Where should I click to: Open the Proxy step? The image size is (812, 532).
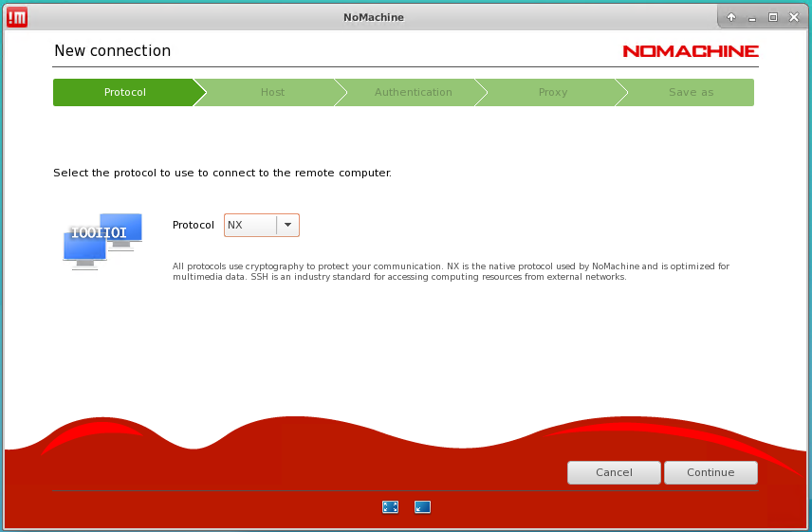(x=552, y=92)
